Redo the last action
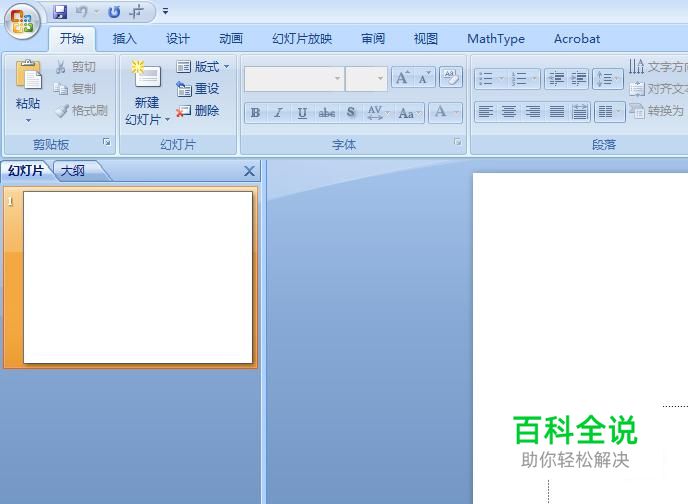The image size is (688, 504). tap(114, 12)
